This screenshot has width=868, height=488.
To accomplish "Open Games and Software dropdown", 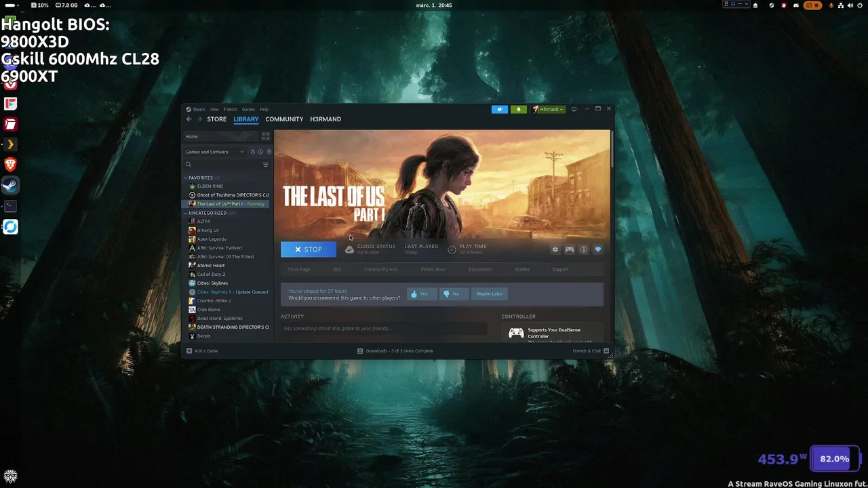I will pos(214,152).
